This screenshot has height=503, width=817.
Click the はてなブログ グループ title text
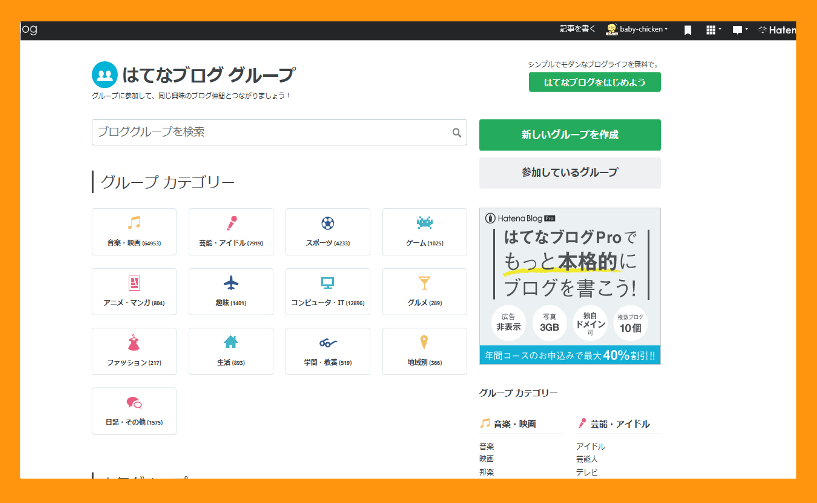click(209, 75)
